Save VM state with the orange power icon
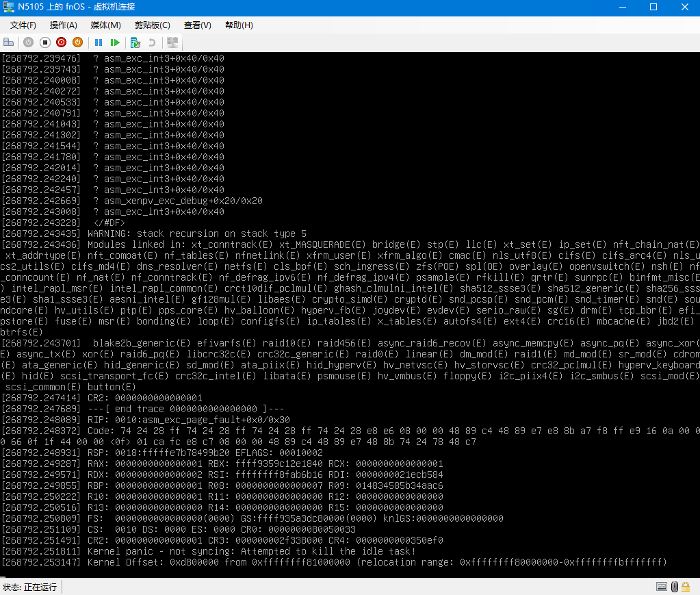 click(78, 42)
